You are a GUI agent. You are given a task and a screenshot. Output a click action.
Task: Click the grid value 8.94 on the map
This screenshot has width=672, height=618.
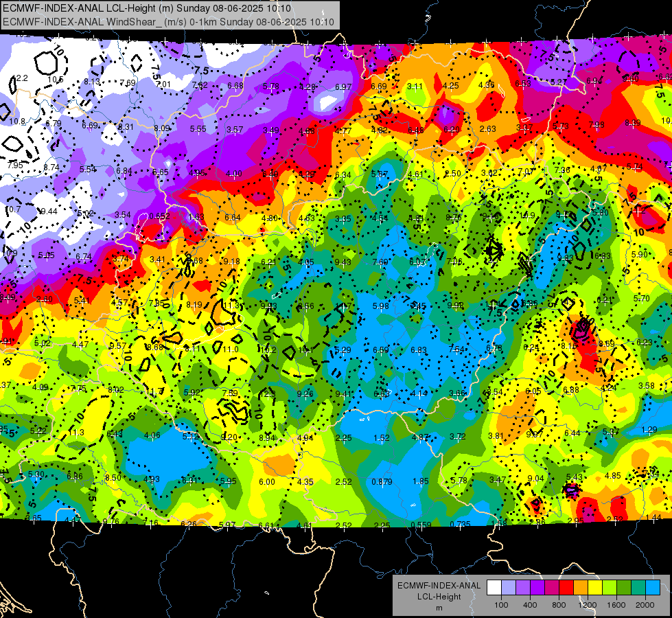tap(267, 438)
